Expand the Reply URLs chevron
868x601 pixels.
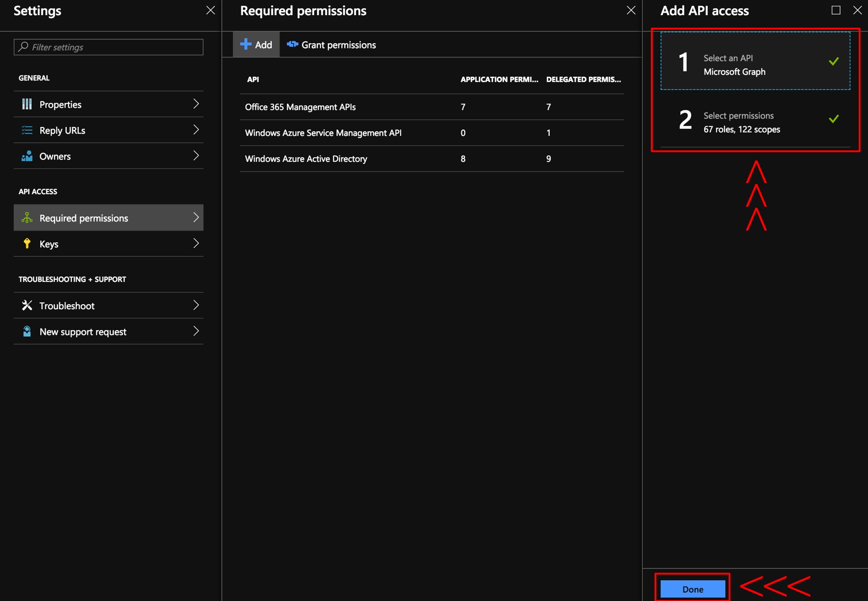point(196,130)
